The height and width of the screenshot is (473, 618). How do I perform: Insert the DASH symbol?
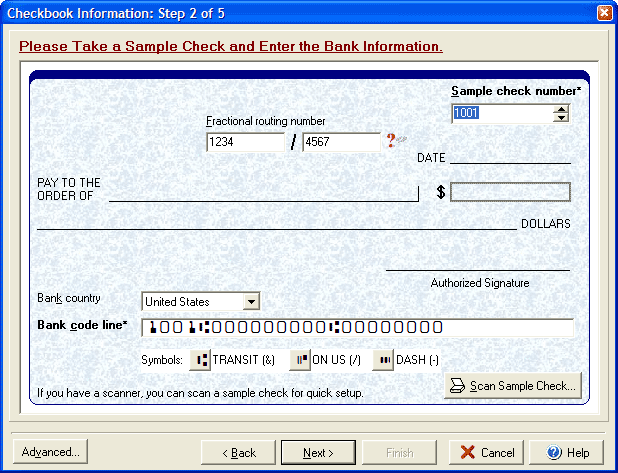coord(383,360)
